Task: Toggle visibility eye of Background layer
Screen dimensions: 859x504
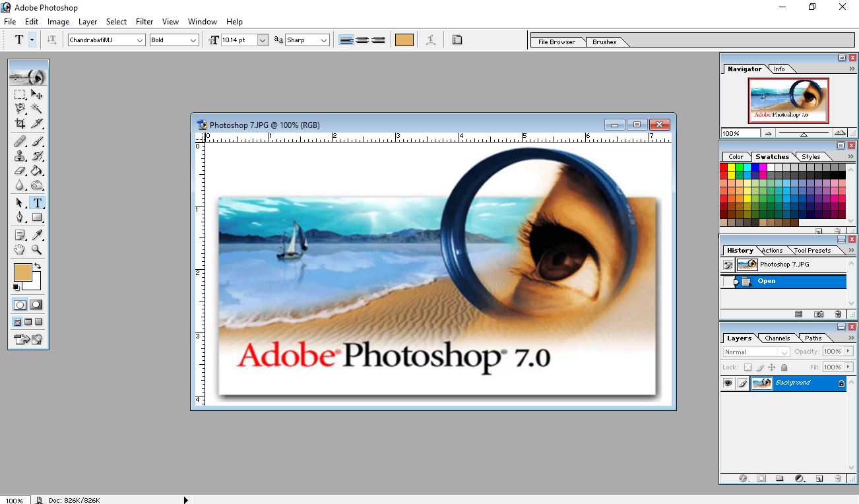Action: tap(728, 383)
